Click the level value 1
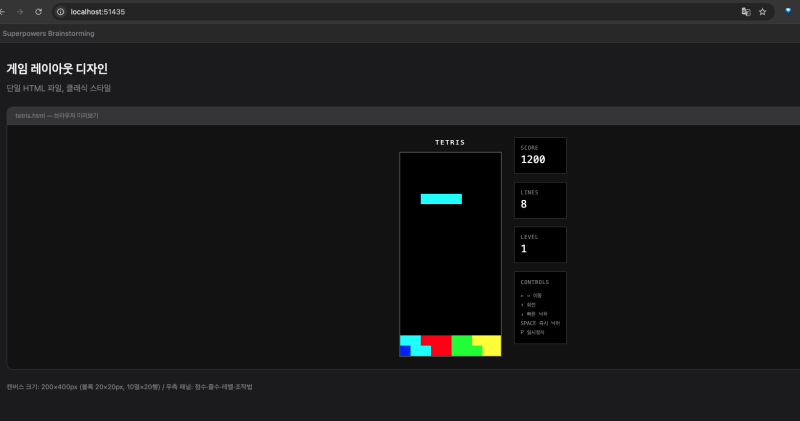Image resolution: width=800 pixels, height=421 pixels. click(x=523, y=249)
